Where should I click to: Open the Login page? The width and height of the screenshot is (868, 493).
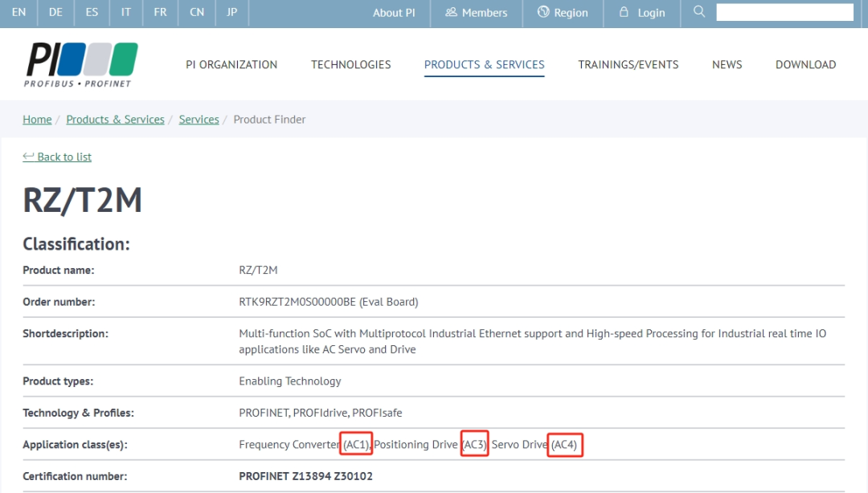click(641, 13)
